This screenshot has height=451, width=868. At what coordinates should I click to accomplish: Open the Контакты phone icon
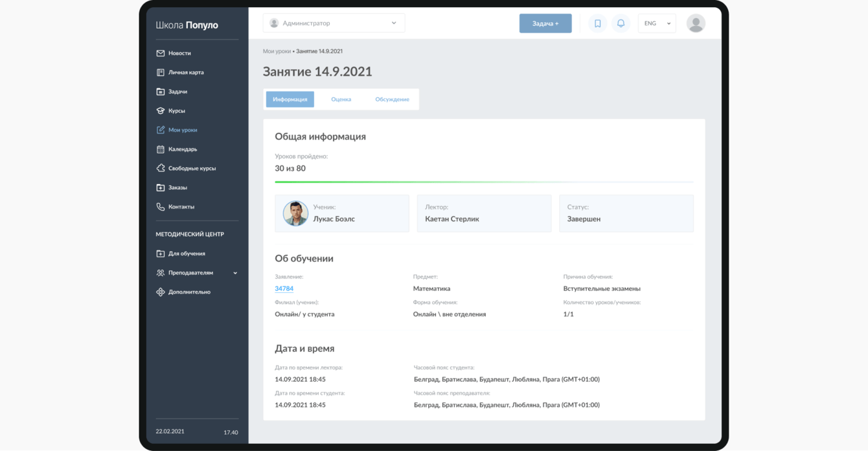tap(160, 207)
